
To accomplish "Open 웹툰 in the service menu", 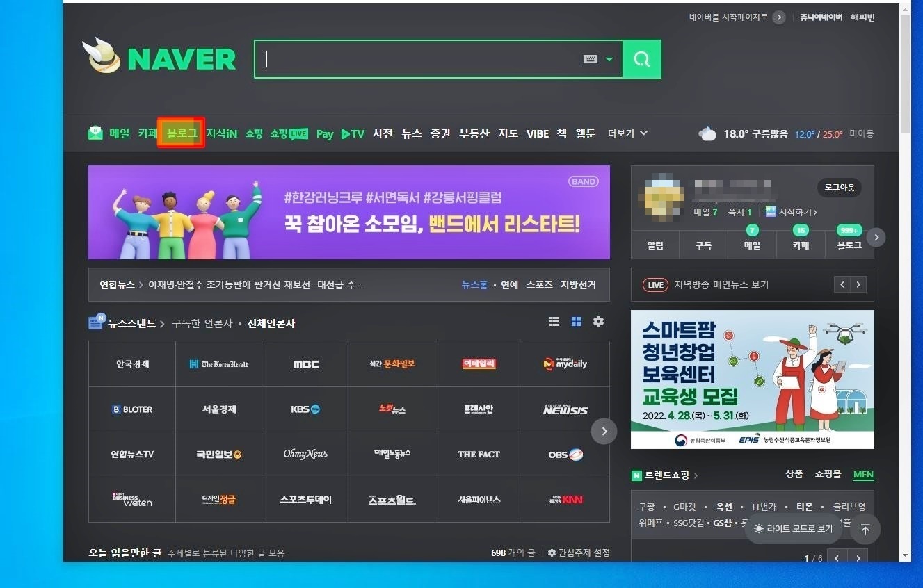I will click(585, 133).
